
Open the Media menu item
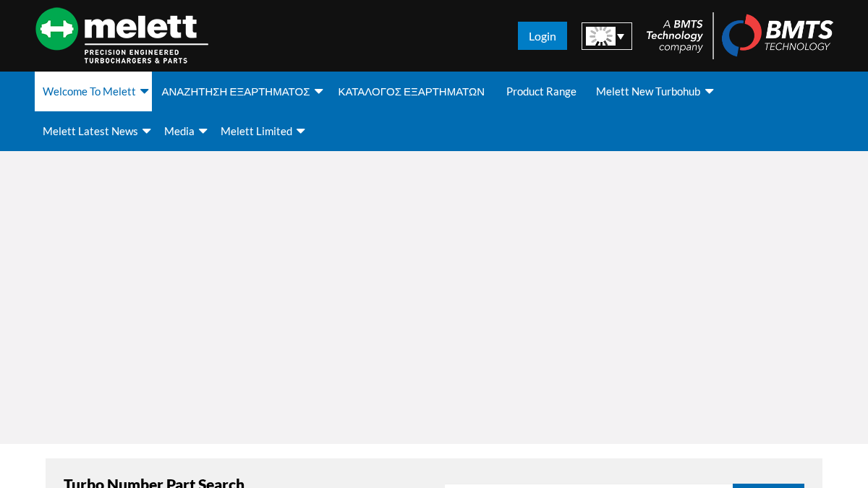click(x=179, y=132)
